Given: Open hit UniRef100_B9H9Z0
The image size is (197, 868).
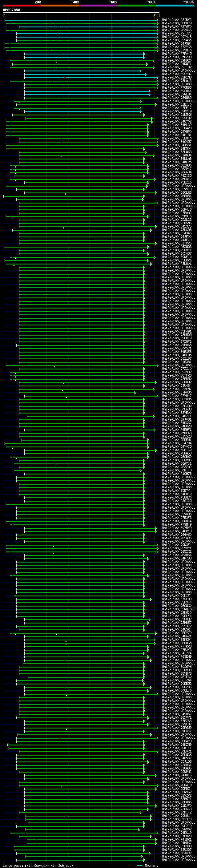Looking at the screenshot, I should point(176,61).
